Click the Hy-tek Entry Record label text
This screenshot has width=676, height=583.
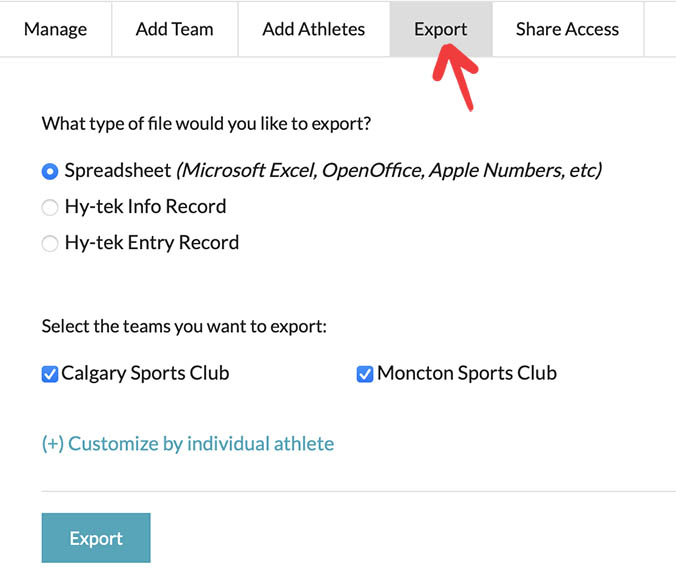151,242
